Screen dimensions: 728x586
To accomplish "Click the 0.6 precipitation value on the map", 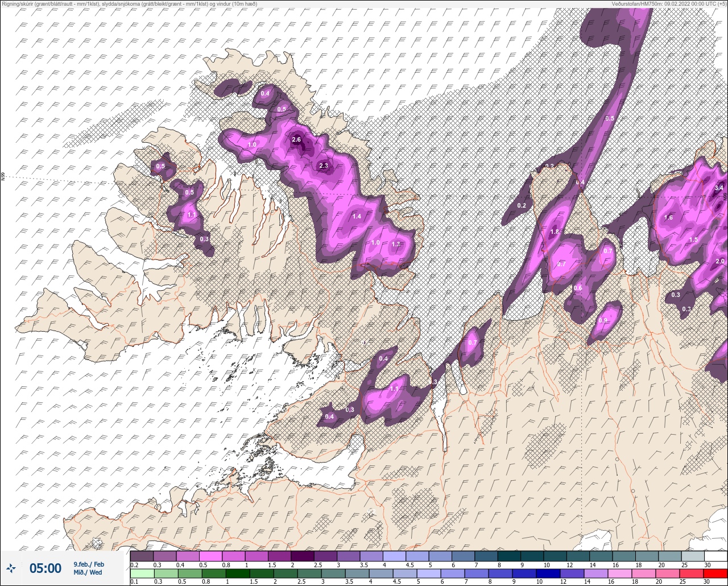I will pos(578,288).
